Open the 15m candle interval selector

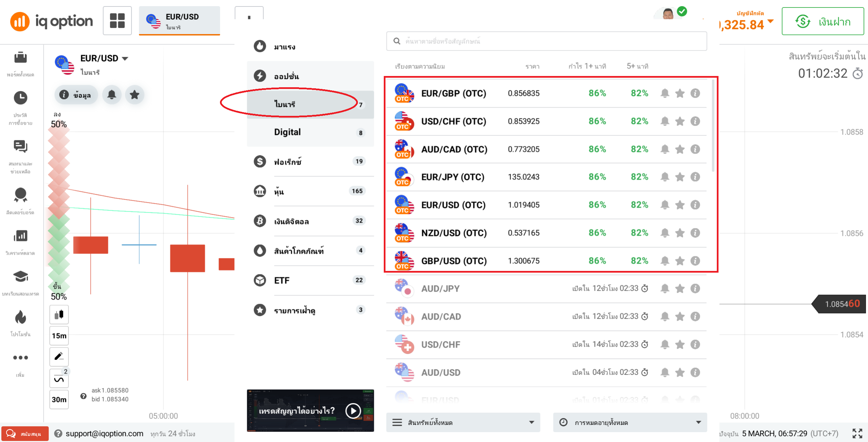[59, 336]
